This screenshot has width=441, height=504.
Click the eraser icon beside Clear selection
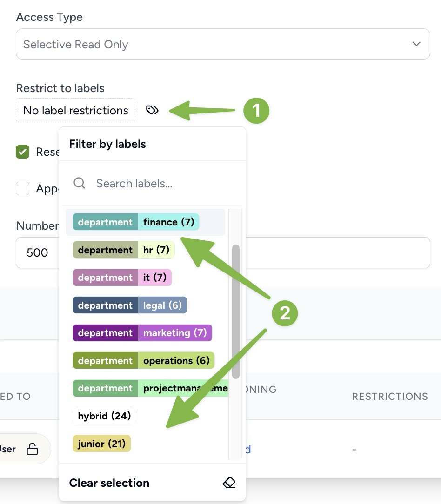click(x=229, y=483)
